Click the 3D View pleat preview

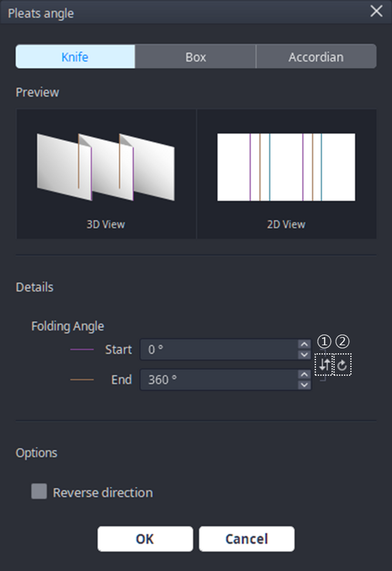click(x=106, y=167)
